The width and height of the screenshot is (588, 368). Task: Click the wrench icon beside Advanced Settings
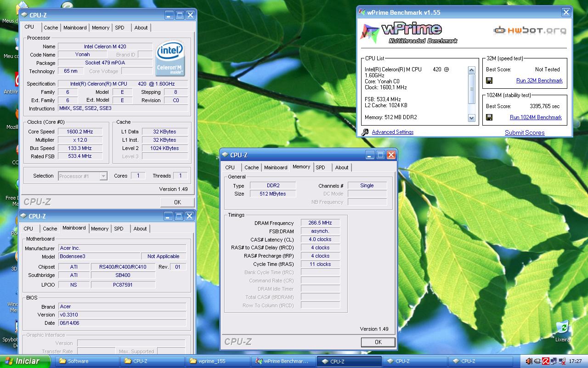tap(365, 132)
